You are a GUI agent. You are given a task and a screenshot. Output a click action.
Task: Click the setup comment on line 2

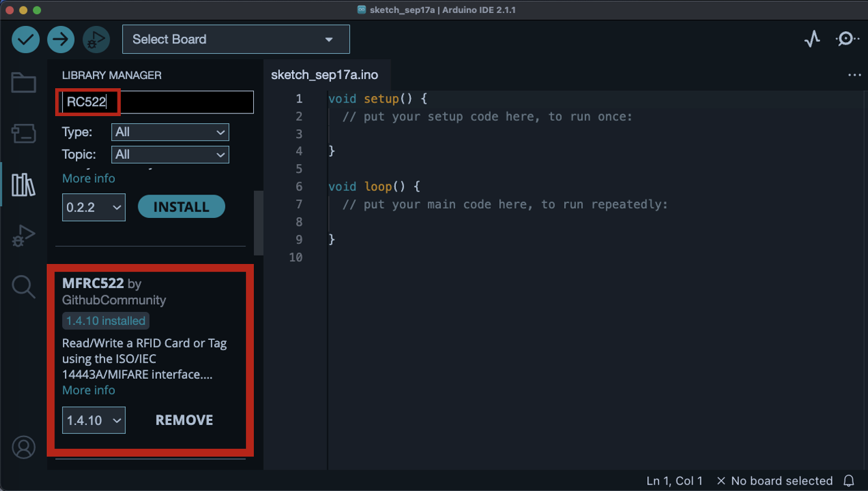[x=487, y=117]
